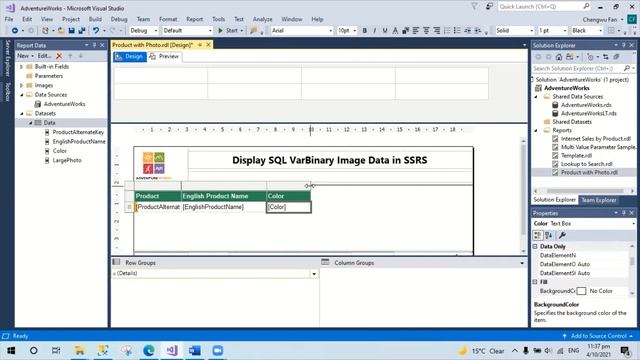Screen dimensions: 640x360
Task: Center align text in toolbar
Action: pyautogui.click(x=426, y=31)
